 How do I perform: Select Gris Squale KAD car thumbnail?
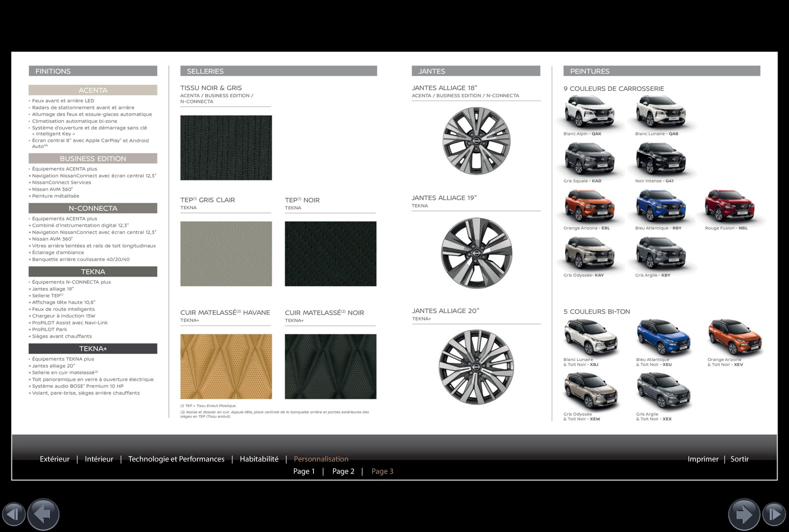(x=590, y=160)
